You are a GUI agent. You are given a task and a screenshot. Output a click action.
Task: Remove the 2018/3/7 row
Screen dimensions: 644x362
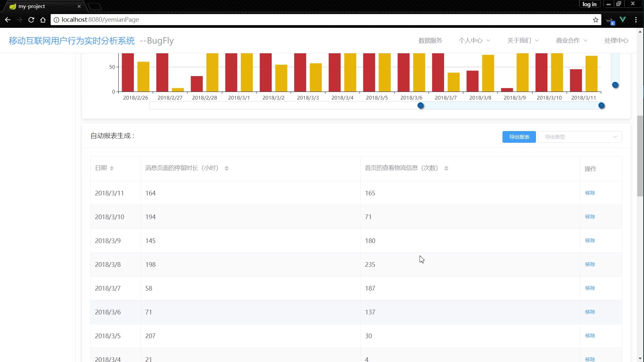590,288
